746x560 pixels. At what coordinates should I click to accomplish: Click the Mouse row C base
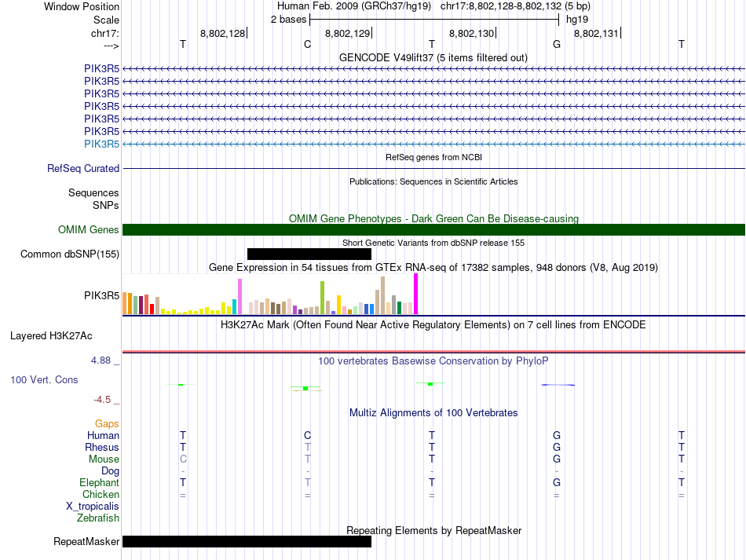pyautogui.click(x=183, y=459)
